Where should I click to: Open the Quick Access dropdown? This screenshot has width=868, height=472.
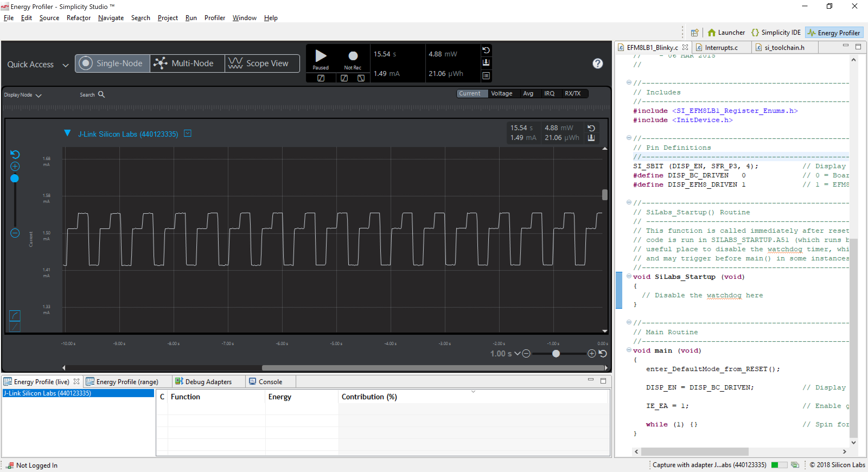pyautogui.click(x=65, y=65)
